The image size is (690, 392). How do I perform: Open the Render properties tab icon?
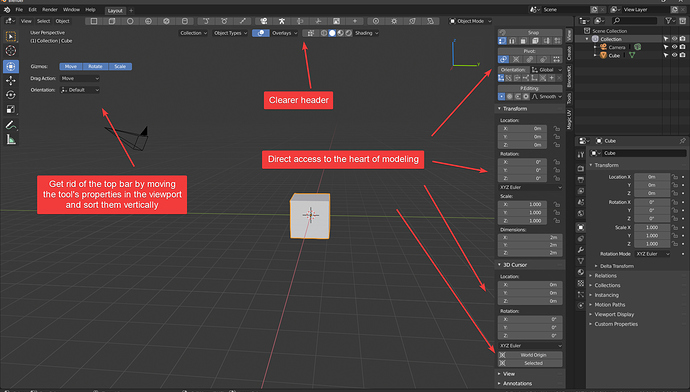pyautogui.click(x=581, y=169)
